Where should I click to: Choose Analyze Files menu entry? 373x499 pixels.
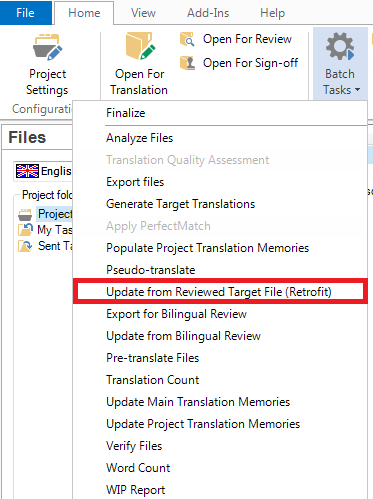point(220,138)
